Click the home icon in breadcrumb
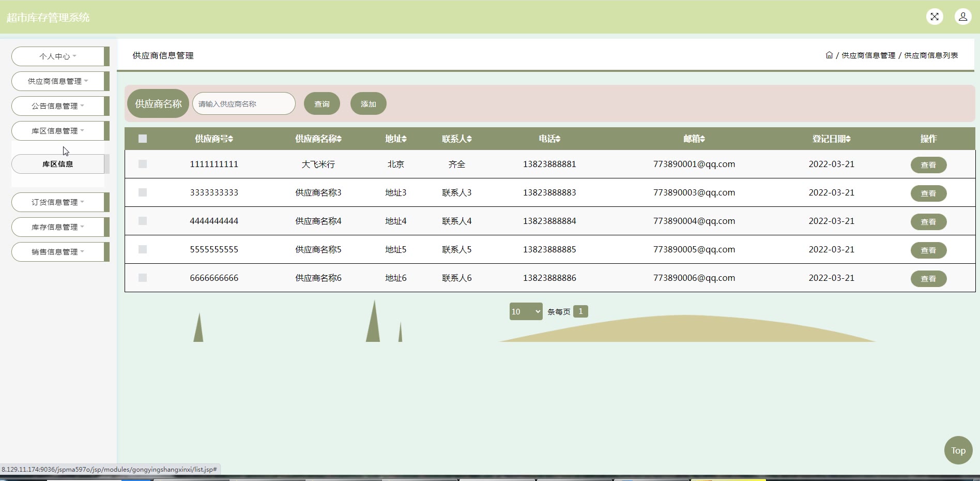 (829, 55)
